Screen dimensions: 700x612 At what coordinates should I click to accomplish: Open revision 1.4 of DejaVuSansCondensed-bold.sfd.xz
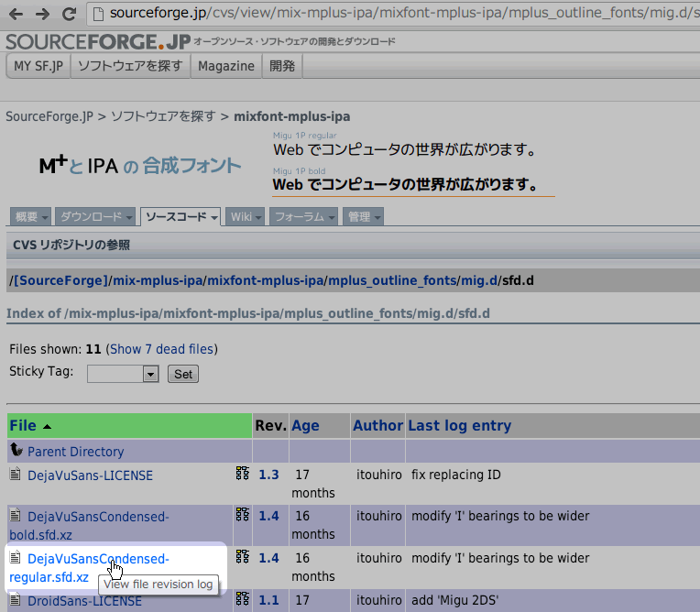point(268,516)
